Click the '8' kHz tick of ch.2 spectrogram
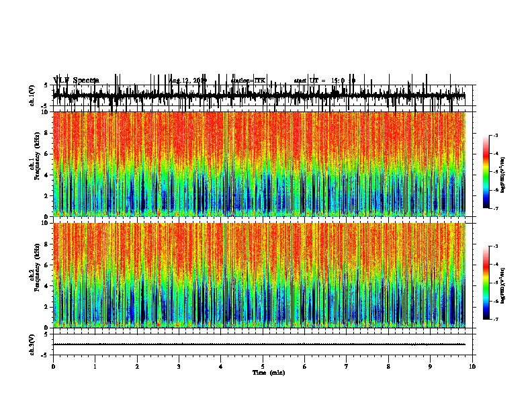 pos(47,244)
